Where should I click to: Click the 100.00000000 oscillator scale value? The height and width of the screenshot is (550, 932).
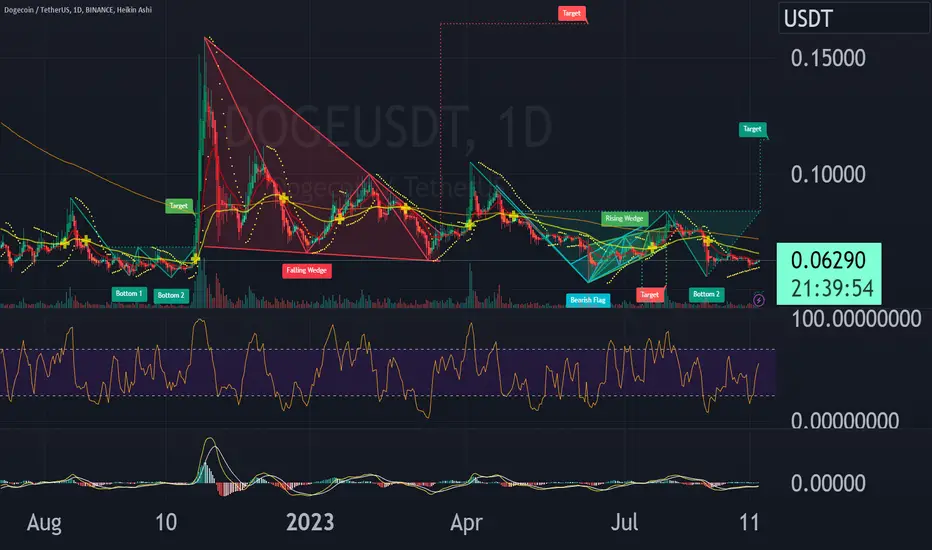(857, 319)
